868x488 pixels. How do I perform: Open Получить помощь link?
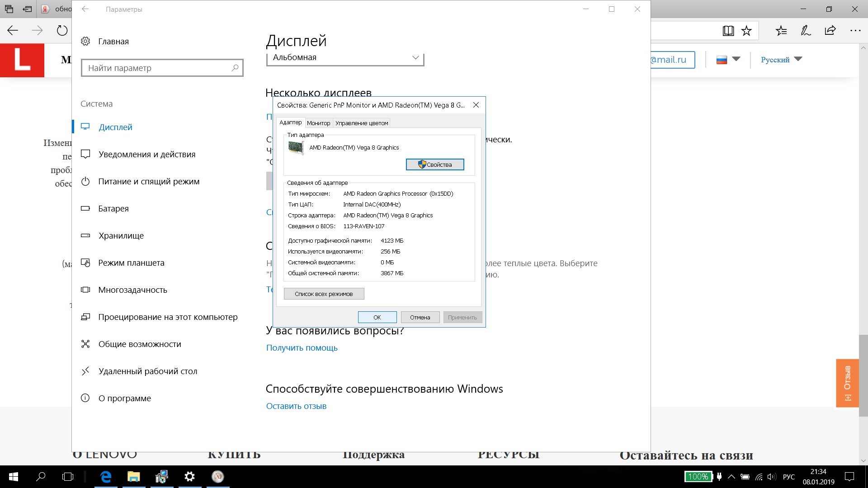click(302, 348)
